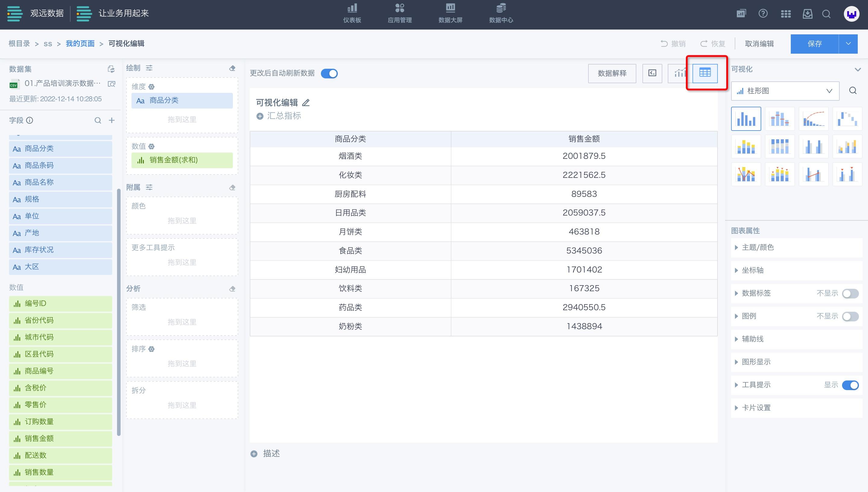Enable 数据标签 display toggle
The width and height of the screenshot is (868, 492).
tap(850, 293)
